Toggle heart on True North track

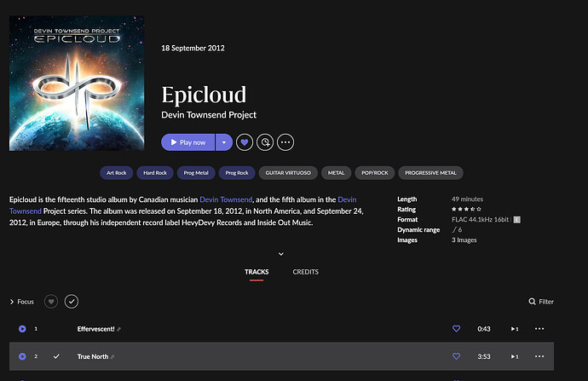tap(457, 356)
